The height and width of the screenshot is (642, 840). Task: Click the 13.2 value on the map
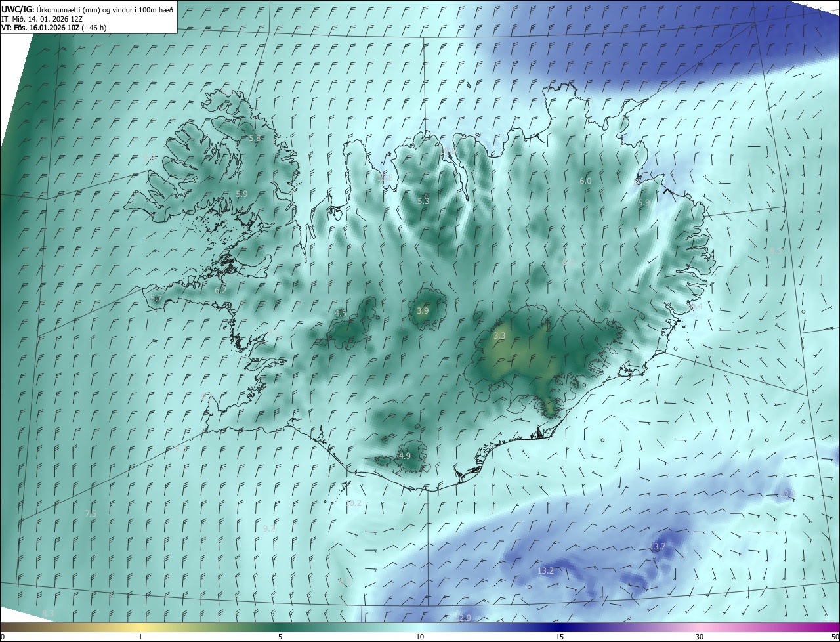coord(546,571)
